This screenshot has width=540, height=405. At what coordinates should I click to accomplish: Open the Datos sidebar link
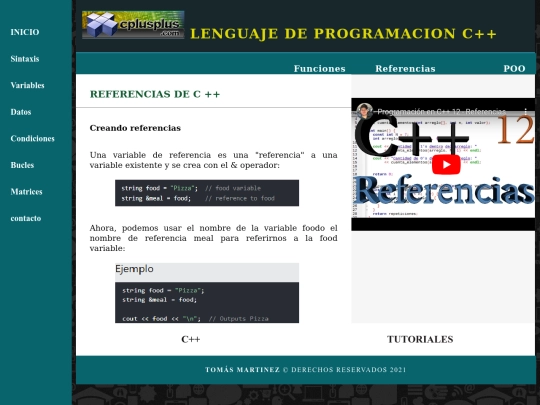point(21,112)
